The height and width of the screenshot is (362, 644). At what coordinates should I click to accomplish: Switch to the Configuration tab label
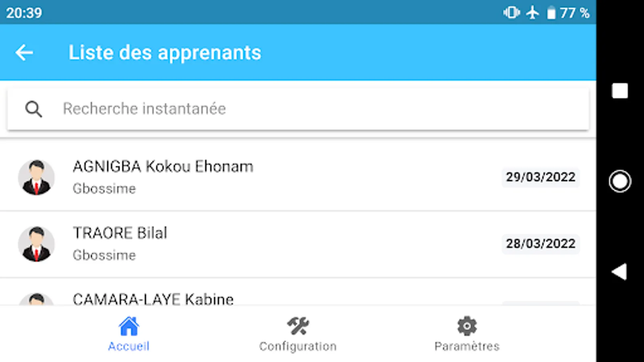(x=298, y=346)
